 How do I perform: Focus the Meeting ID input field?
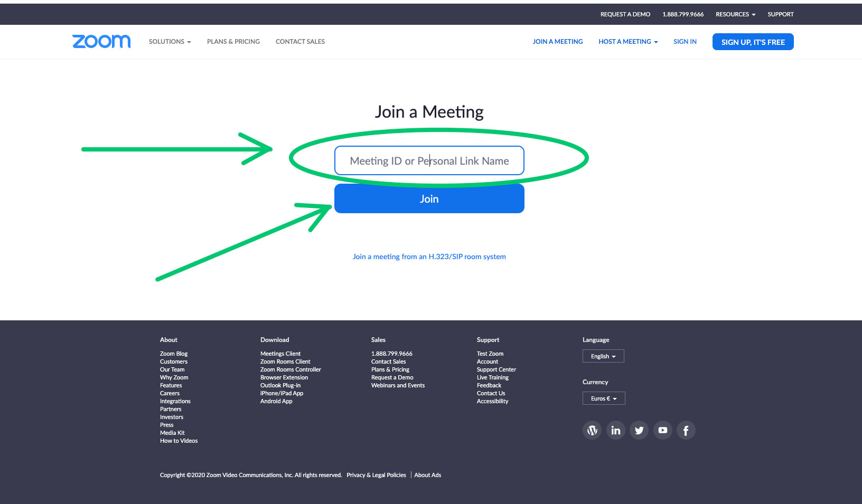coord(429,160)
